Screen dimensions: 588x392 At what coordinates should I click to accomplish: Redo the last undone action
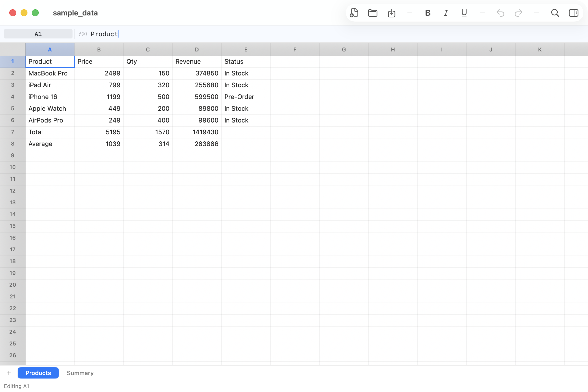[518, 13]
